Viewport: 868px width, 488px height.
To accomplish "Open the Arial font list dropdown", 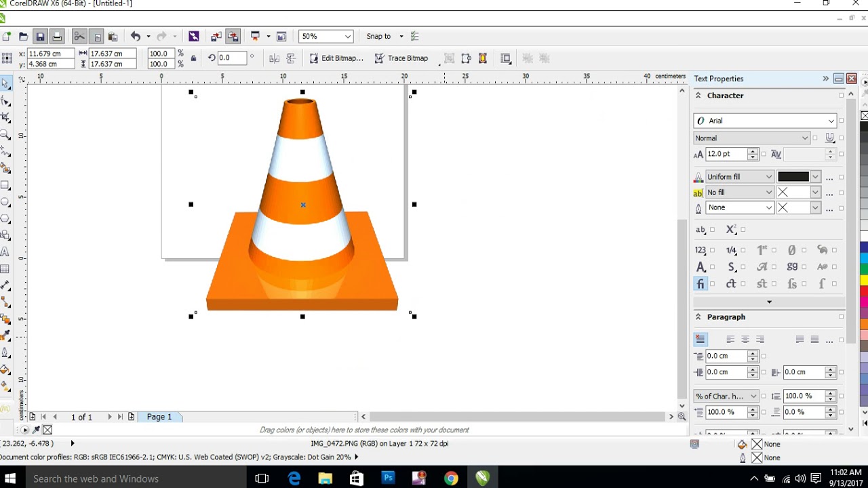I will coord(831,121).
